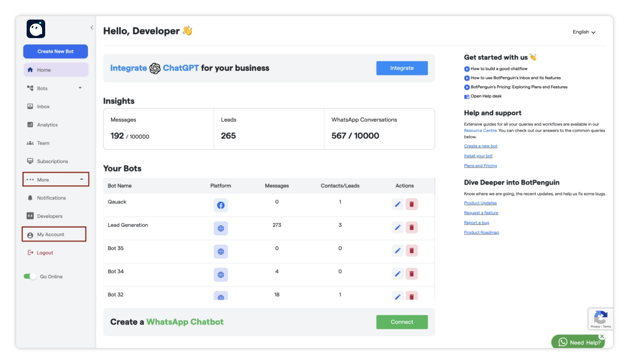Open the Notifications panel

coord(51,198)
